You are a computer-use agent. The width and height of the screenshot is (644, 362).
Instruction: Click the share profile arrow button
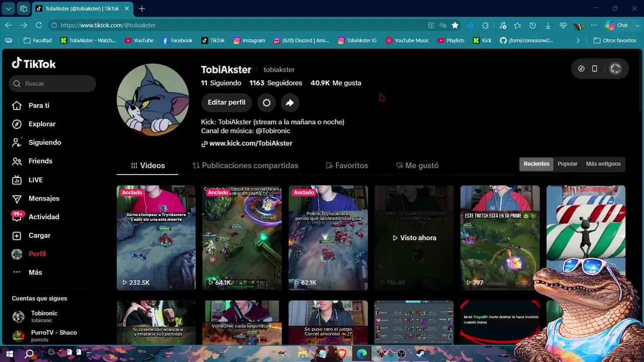(x=290, y=103)
